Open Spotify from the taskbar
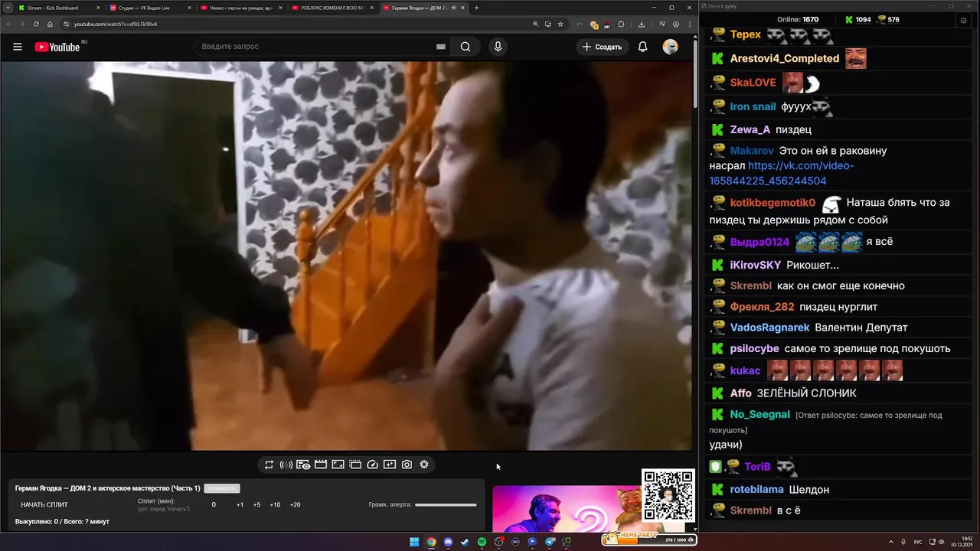The width and height of the screenshot is (980, 551). coord(482,542)
